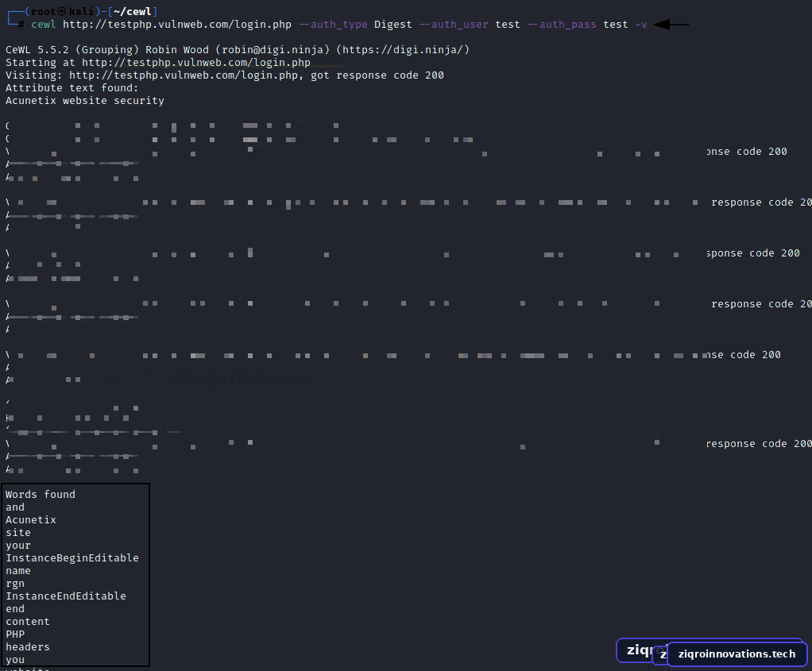
Task: Click the cewl command word at the prompt
Action: (x=44, y=25)
